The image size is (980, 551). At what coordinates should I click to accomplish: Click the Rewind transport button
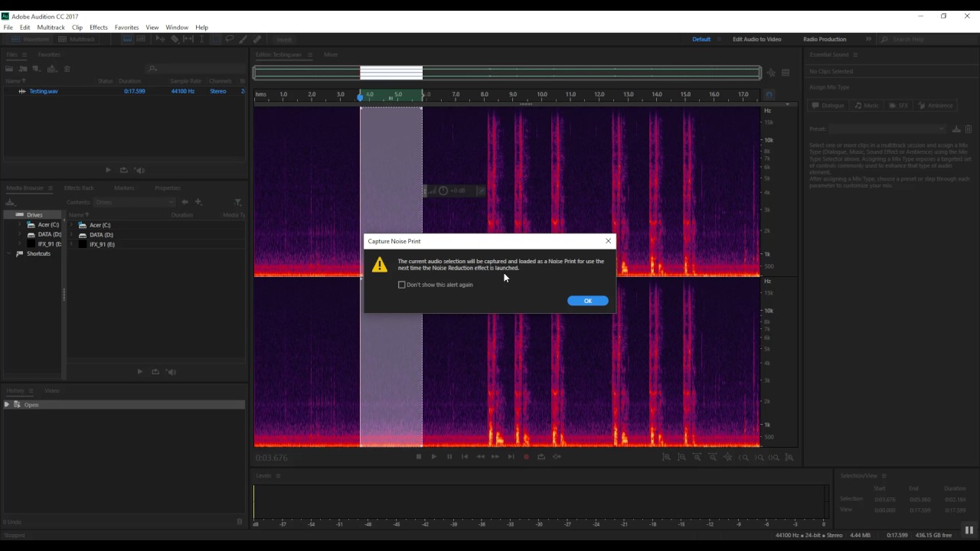click(x=481, y=457)
